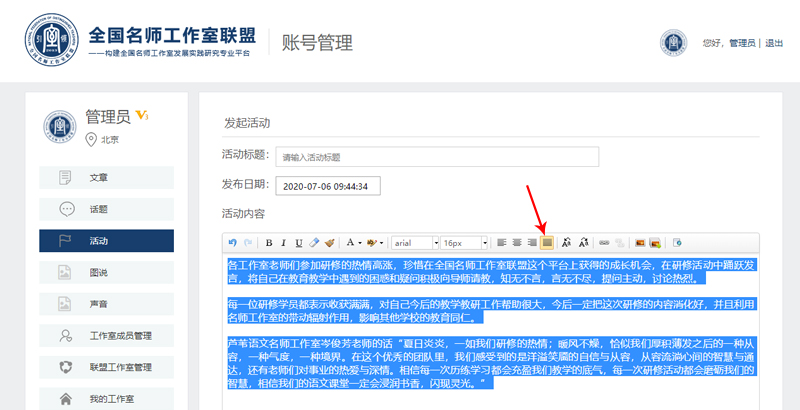Click the background highlight color icon

372,243
